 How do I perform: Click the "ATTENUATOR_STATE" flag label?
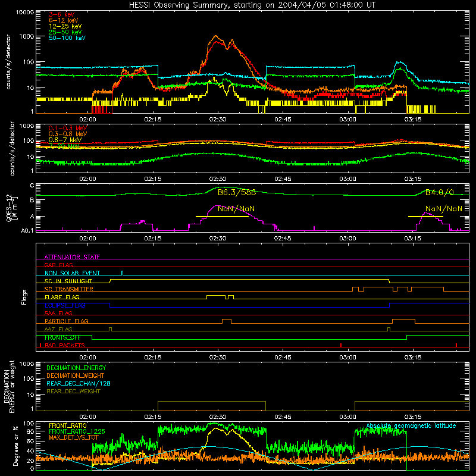[72, 257]
